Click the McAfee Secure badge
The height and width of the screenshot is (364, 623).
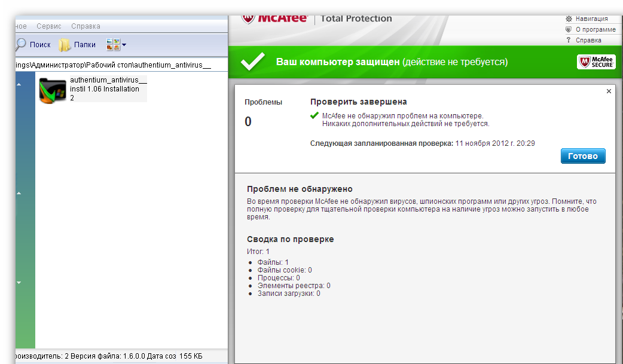pyautogui.click(x=596, y=62)
